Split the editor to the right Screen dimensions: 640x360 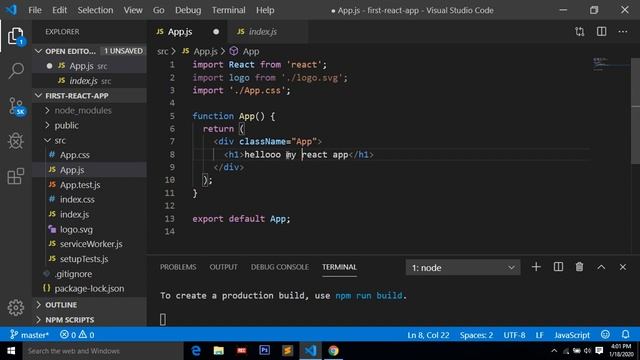click(x=601, y=31)
